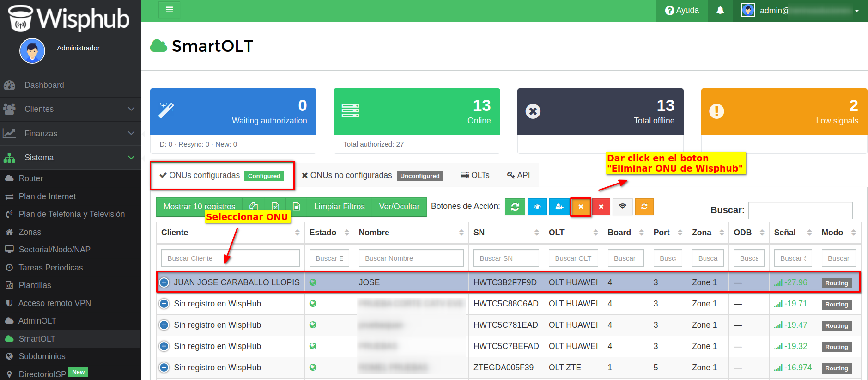Image resolution: width=868 pixels, height=380 pixels.
Task: Switch to ONUs configuradas tab
Action: [x=222, y=175]
